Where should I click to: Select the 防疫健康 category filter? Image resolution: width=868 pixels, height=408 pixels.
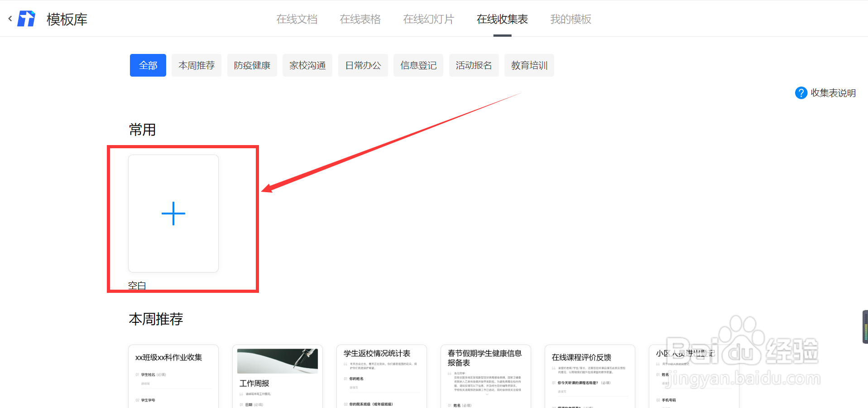[252, 65]
